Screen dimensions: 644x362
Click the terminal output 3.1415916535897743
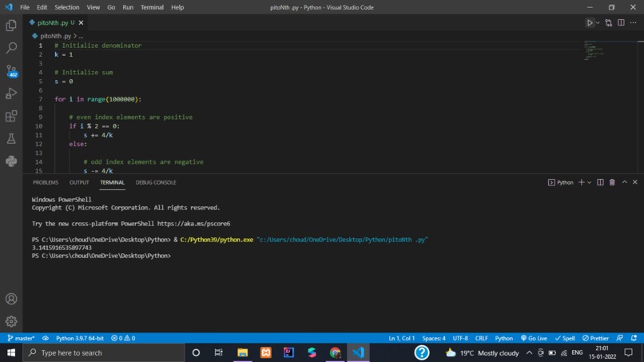point(62,248)
